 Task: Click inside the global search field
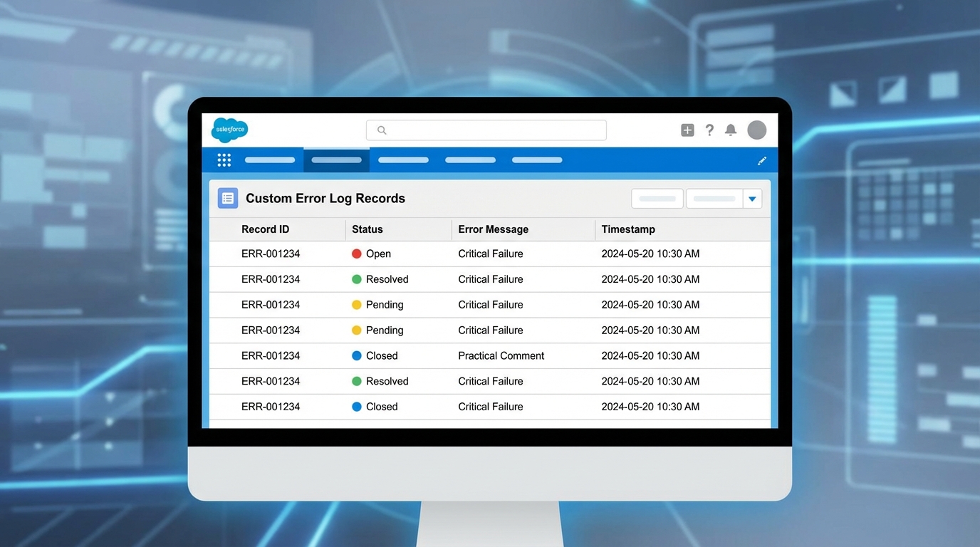pyautogui.click(x=486, y=130)
